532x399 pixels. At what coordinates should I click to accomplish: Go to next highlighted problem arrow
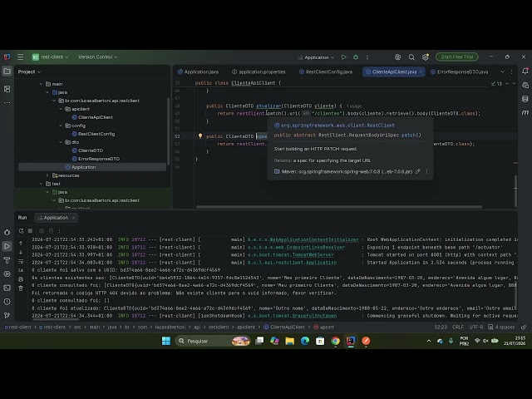pos(514,83)
